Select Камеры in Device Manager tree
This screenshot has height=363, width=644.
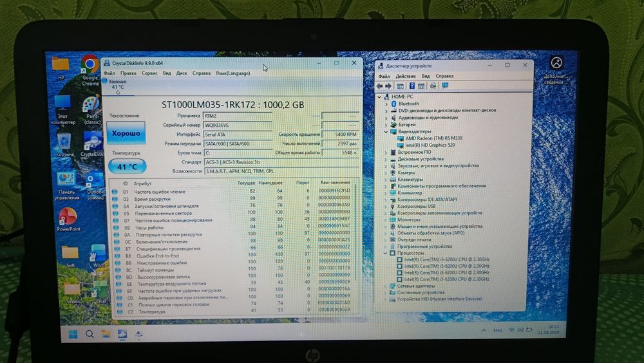point(406,172)
